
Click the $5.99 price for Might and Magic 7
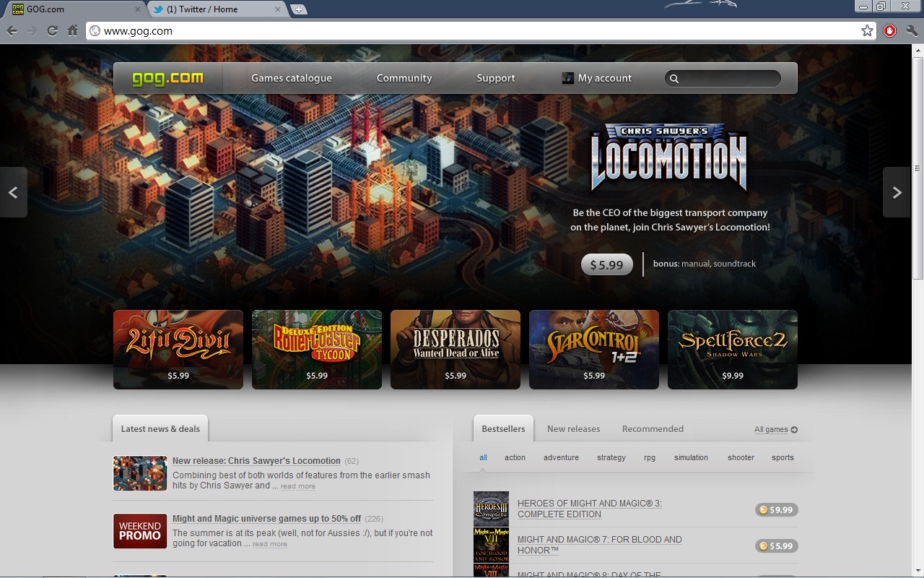pos(776,546)
